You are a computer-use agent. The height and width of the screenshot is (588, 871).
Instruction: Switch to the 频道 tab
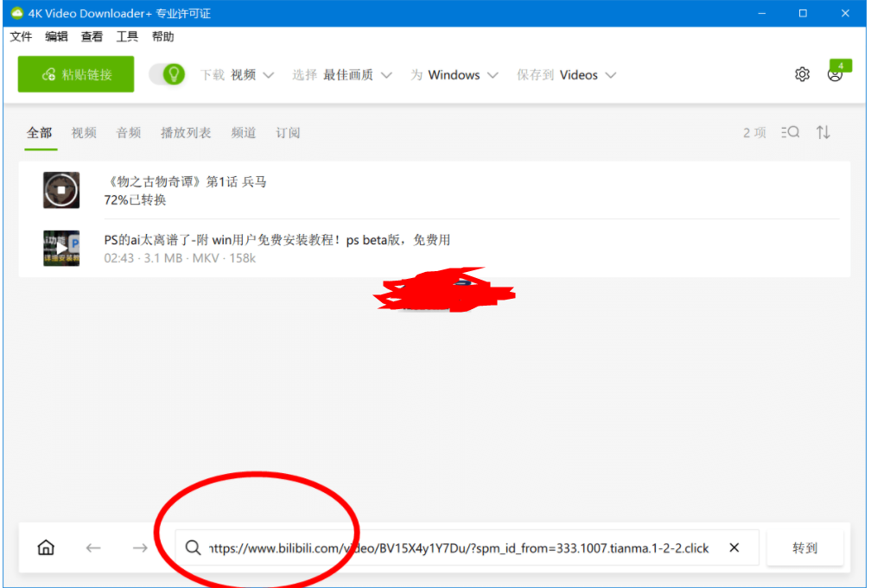244,133
